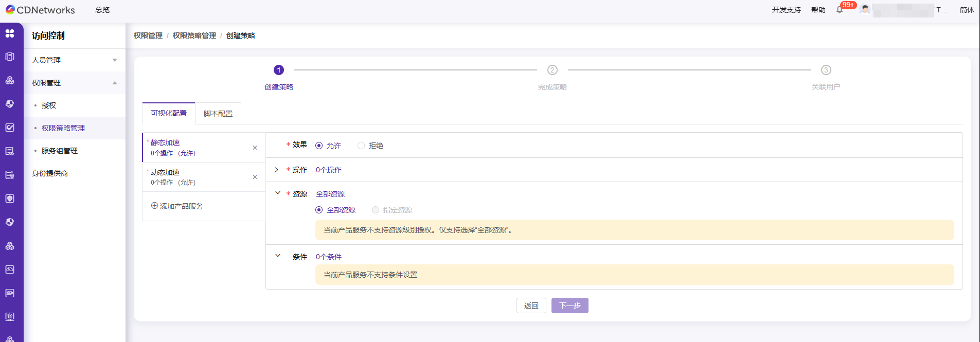
Task: Click 权限策略管理 in the breadcrumb
Action: pos(194,35)
